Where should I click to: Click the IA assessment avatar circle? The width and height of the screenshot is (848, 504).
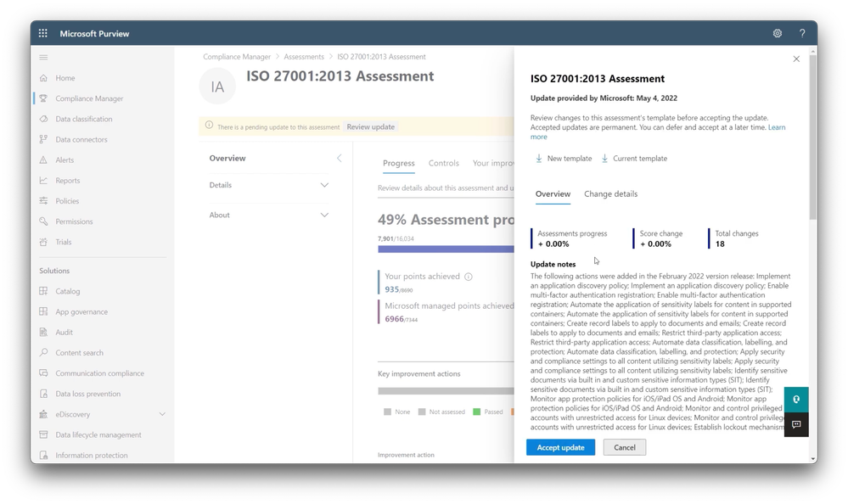pyautogui.click(x=217, y=87)
